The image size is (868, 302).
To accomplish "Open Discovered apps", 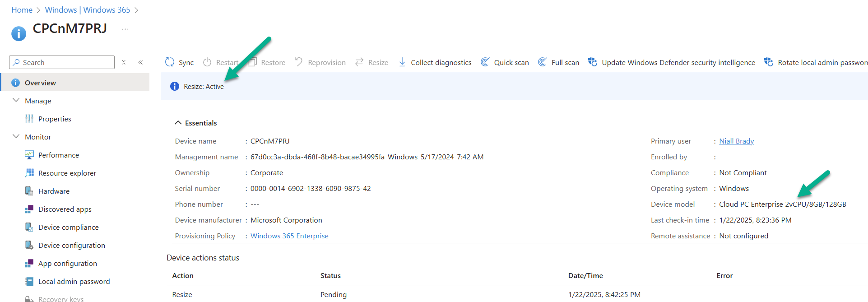I will (65, 209).
